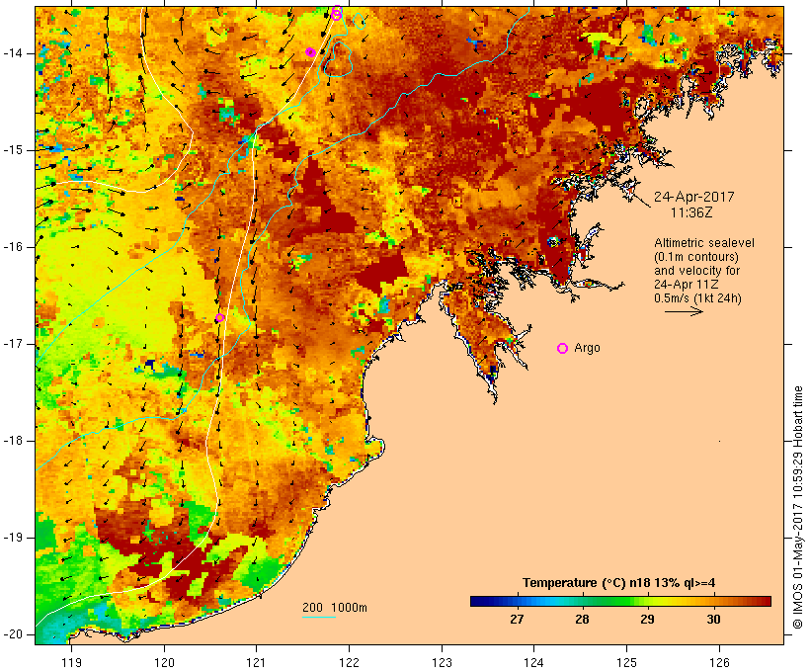Click the longitude axis label "126"

719,663
